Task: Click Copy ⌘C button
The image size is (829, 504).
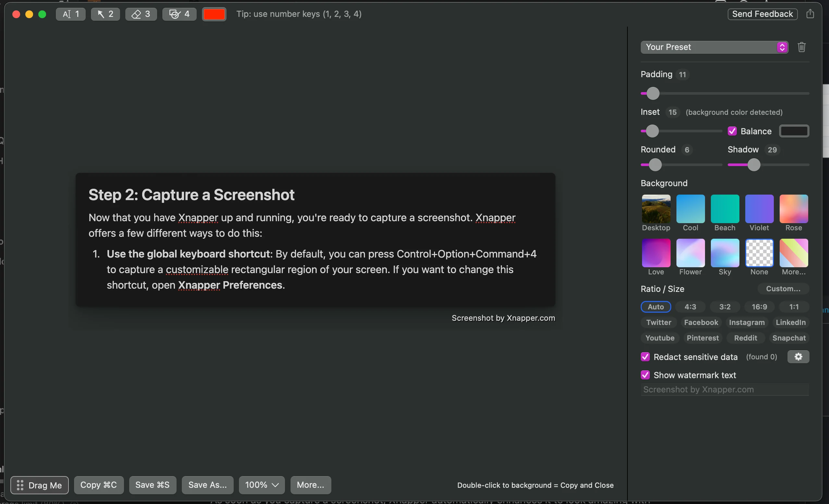Action: click(99, 485)
